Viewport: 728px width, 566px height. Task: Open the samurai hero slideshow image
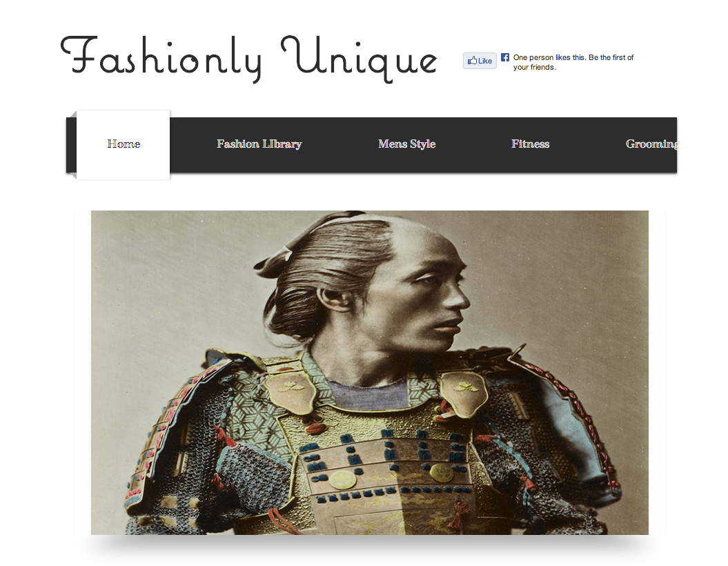(x=370, y=372)
